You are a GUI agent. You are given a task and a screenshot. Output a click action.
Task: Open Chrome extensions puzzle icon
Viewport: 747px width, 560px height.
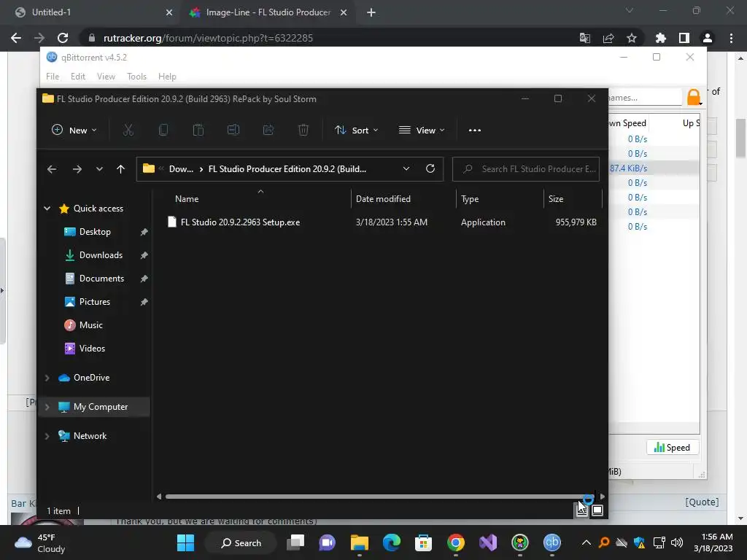point(661,38)
